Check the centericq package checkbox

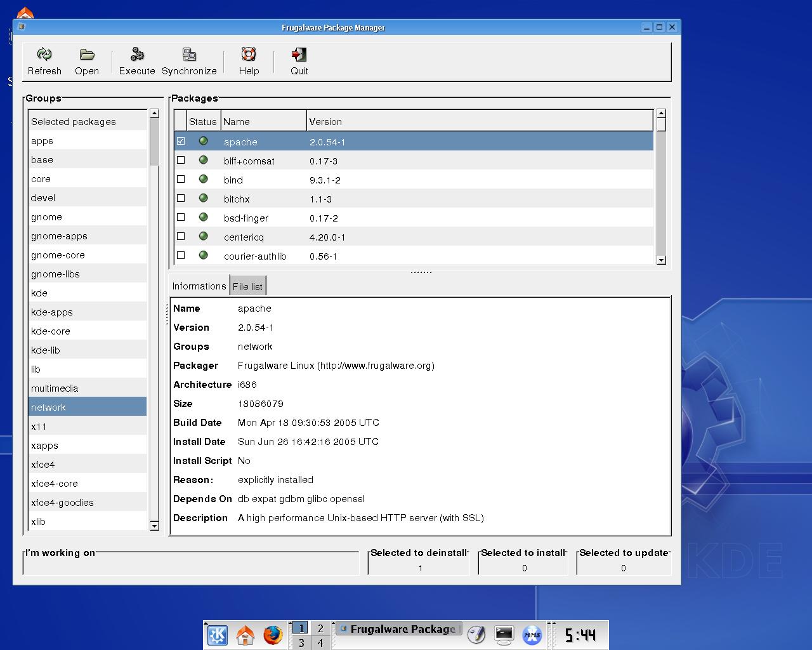click(x=181, y=236)
